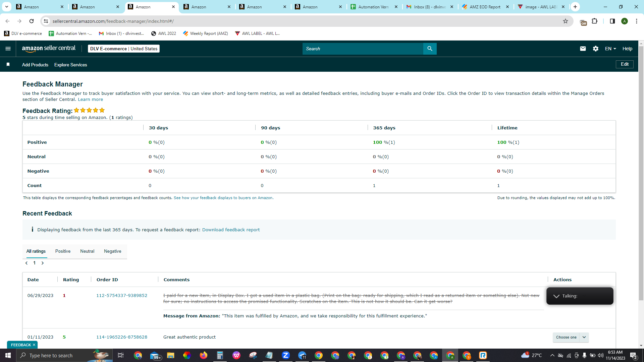Open Task View on the taskbar
Screen dimensions: 644x362
[x=121, y=355]
